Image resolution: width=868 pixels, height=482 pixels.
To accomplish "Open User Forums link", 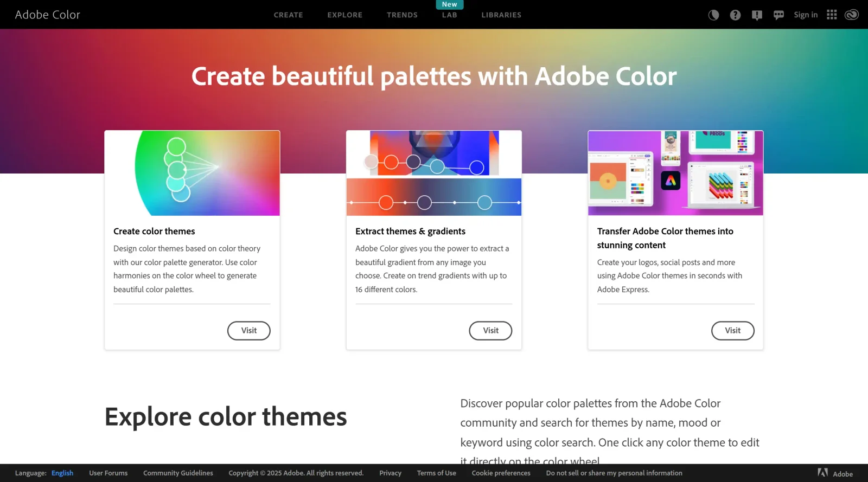I will pos(108,473).
